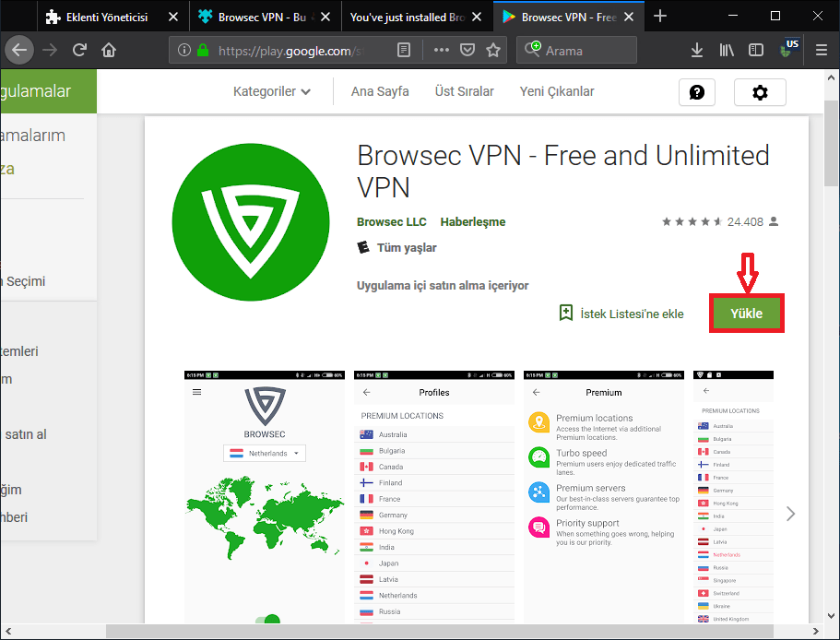Screen dimensions: 840x640
Task: Show site information icon in address bar
Action: tap(184, 51)
